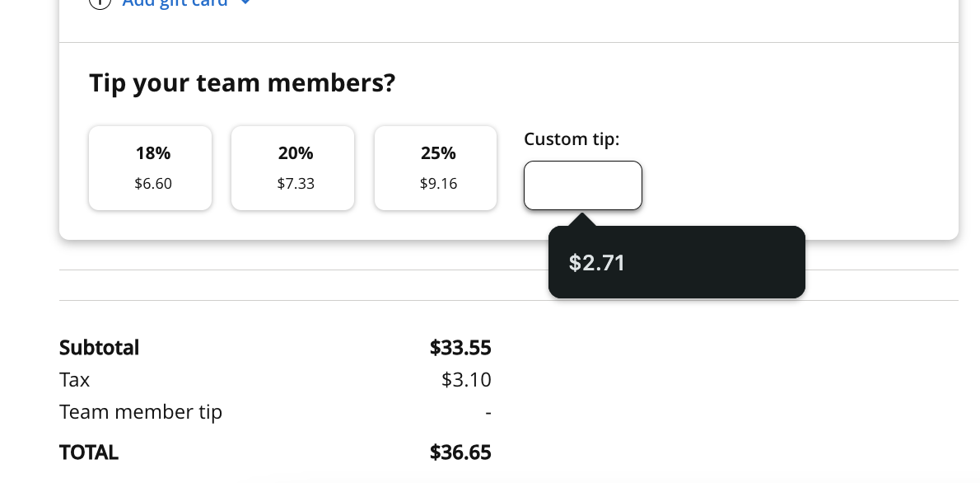Select the $9.16 tip amount
The image size is (980, 483).
(x=438, y=183)
